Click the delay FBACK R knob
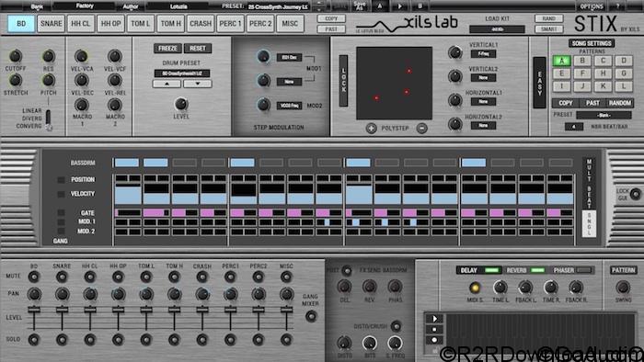 [x=576, y=288]
